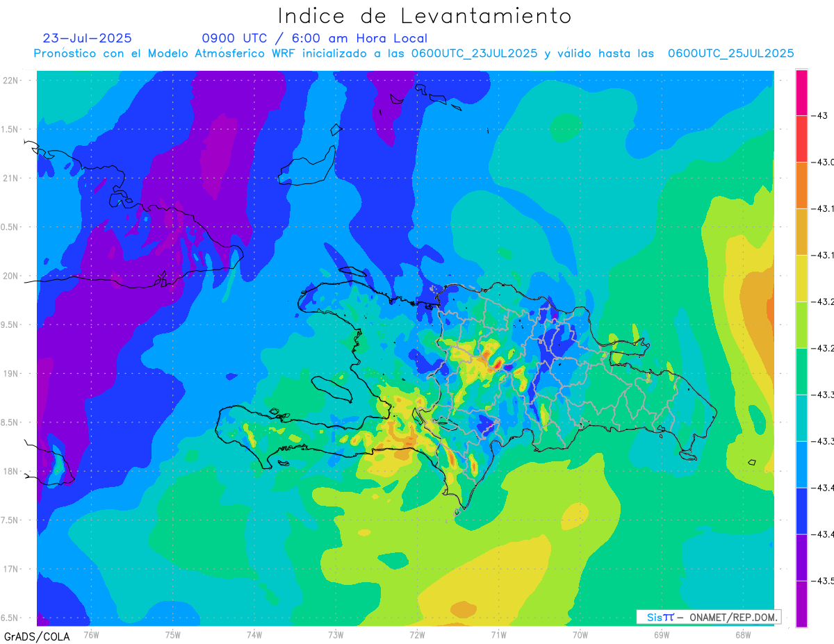834x644 pixels.
Task: Click the '70W' longitude label
Action: coord(580,634)
